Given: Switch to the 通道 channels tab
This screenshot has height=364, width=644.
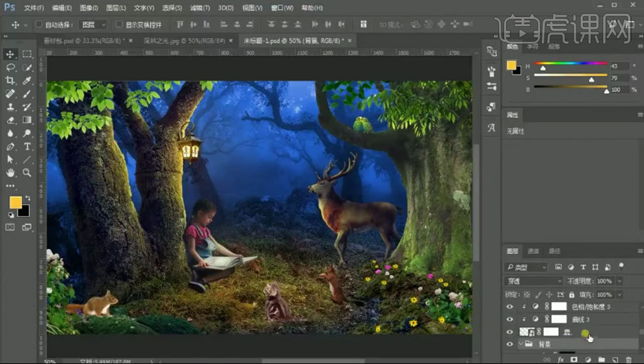Looking at the screenshot, I should (533, 251).
